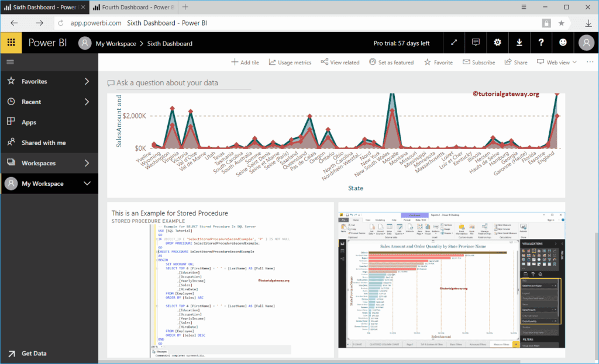Click the horizontal scrollbar at bottom

[309, 361]
